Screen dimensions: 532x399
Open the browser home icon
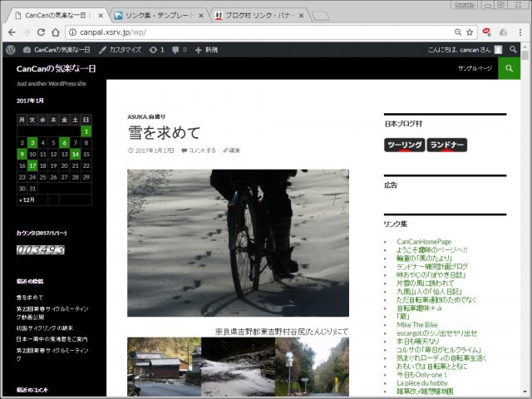[x=56, y=32]
